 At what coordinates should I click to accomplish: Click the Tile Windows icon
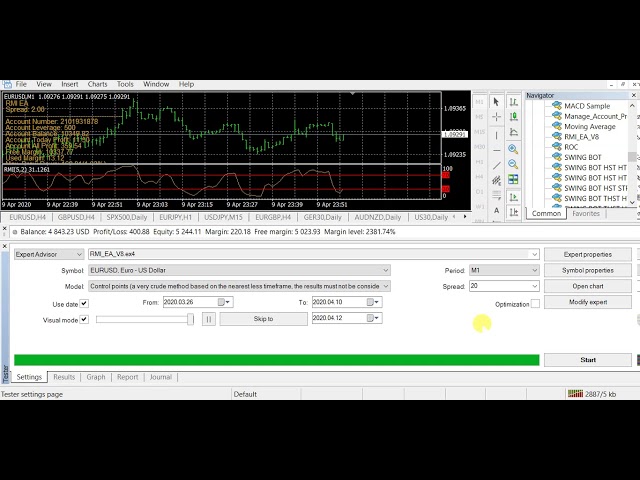[x=513, y=180]
